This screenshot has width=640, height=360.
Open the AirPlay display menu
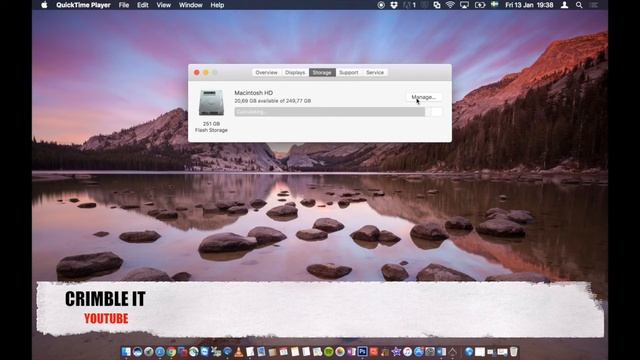pyautogui.click(x=464, y=5)
